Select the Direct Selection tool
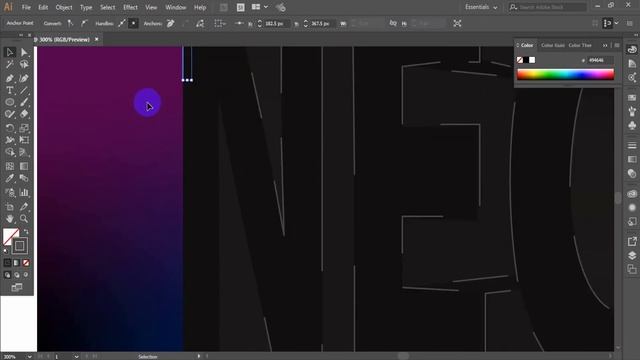This screenshot has height=360, width=640. [24, 52]
